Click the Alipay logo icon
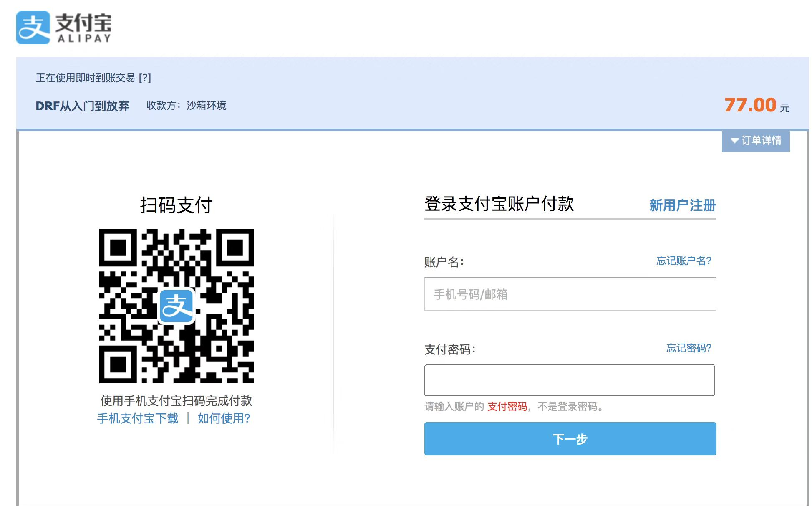 (33, 28)
